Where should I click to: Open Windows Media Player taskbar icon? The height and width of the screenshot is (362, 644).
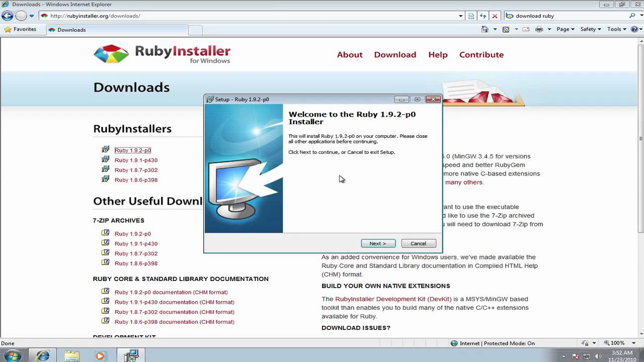point(100,356)
